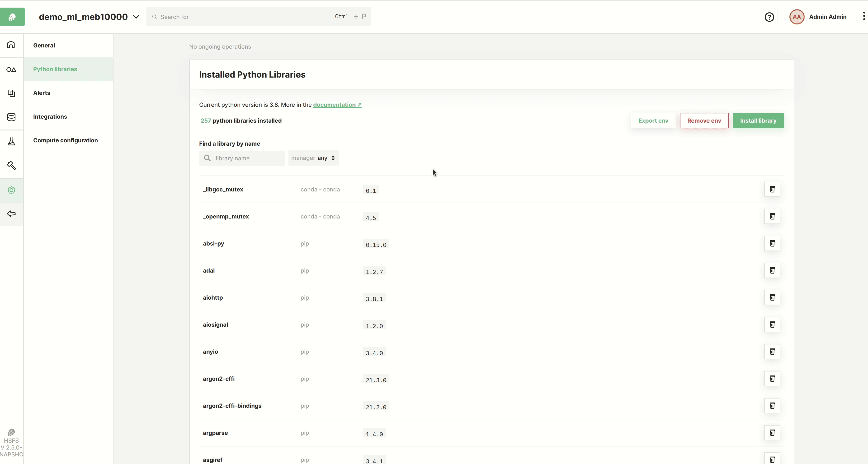This screenshot has width=868, height=464.
Task: Delete the _libgcc_mutex library
Action: point(772,189)
